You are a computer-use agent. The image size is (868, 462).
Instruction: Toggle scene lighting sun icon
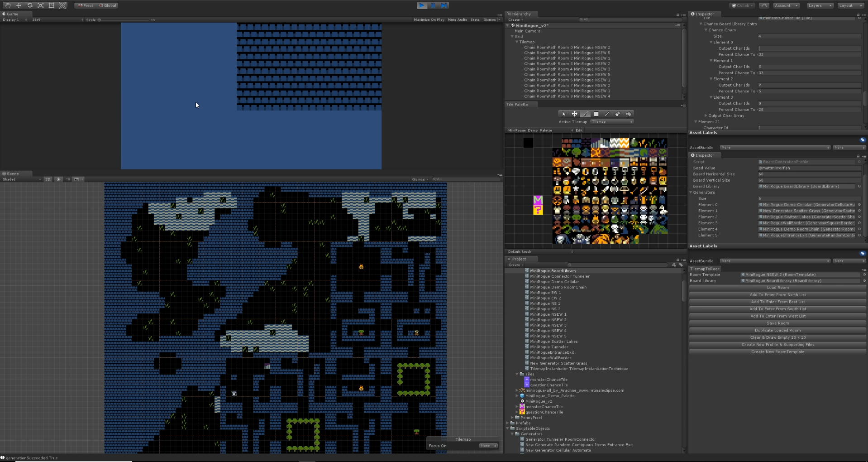pos(58,179)
